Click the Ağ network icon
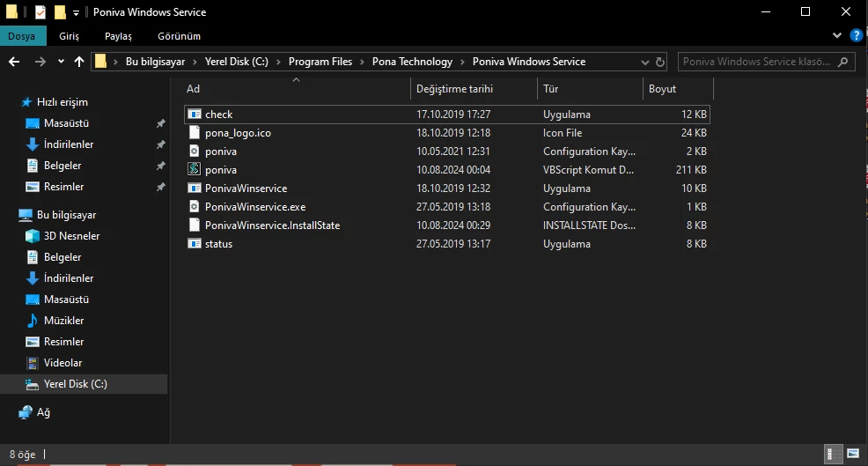The height and width of the screenshot is (466, 868). pyautogui.click(x=26, y=412)
